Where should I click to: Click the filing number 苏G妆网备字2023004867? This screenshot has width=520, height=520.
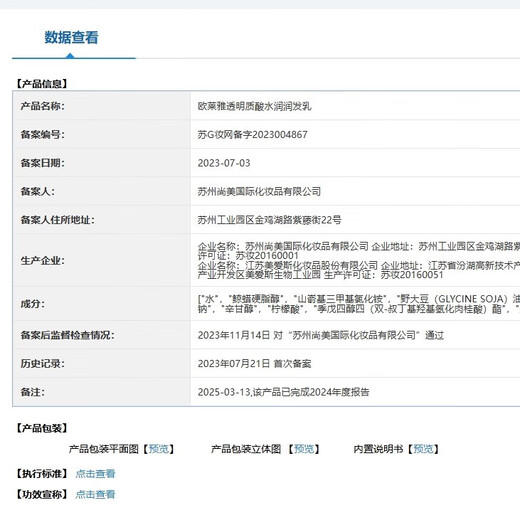pos(252,135)
